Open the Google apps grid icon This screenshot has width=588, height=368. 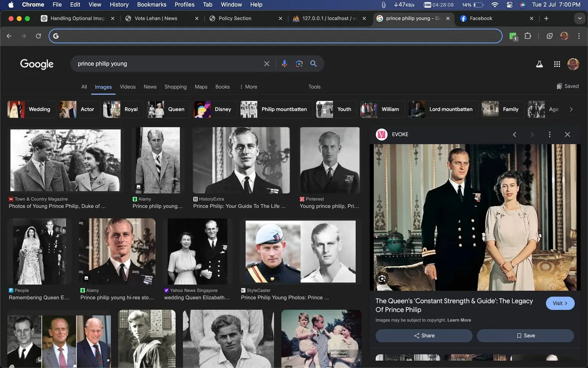(557, 64)
